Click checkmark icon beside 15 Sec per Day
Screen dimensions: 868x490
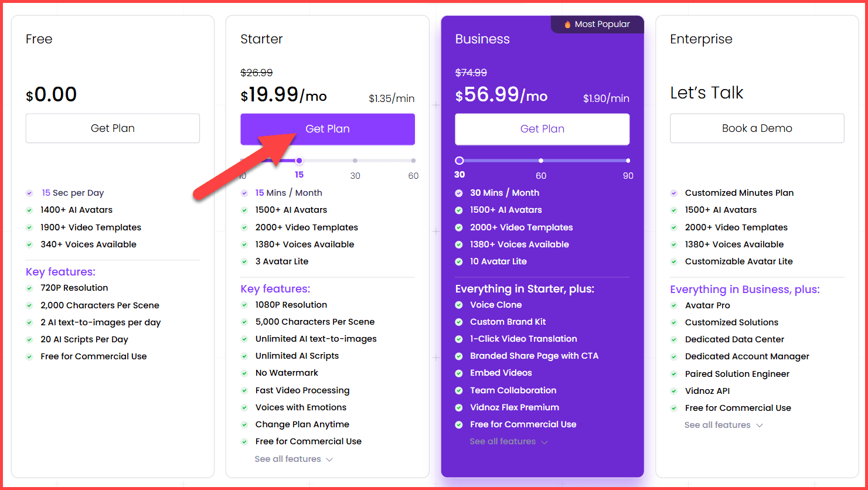[x=29, y=193]
